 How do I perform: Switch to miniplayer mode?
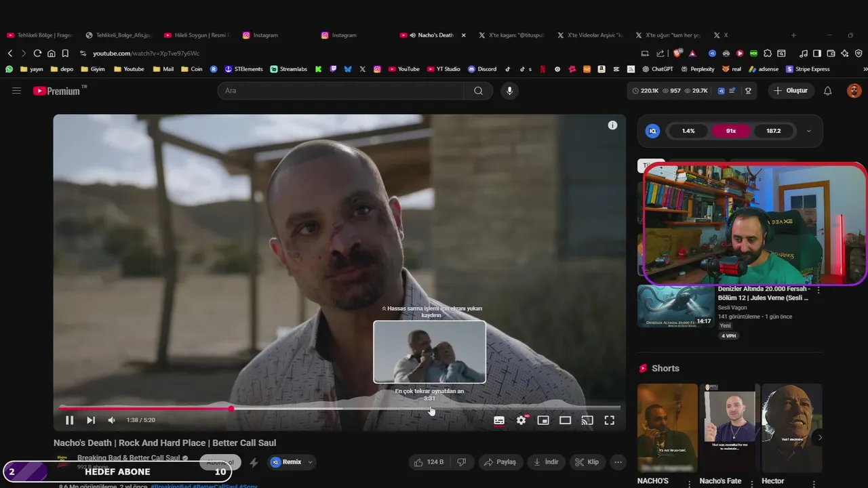543,420
